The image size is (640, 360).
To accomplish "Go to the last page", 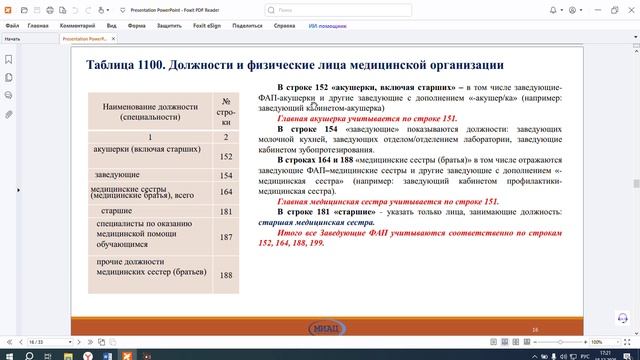I will click(x=90, y=342).
